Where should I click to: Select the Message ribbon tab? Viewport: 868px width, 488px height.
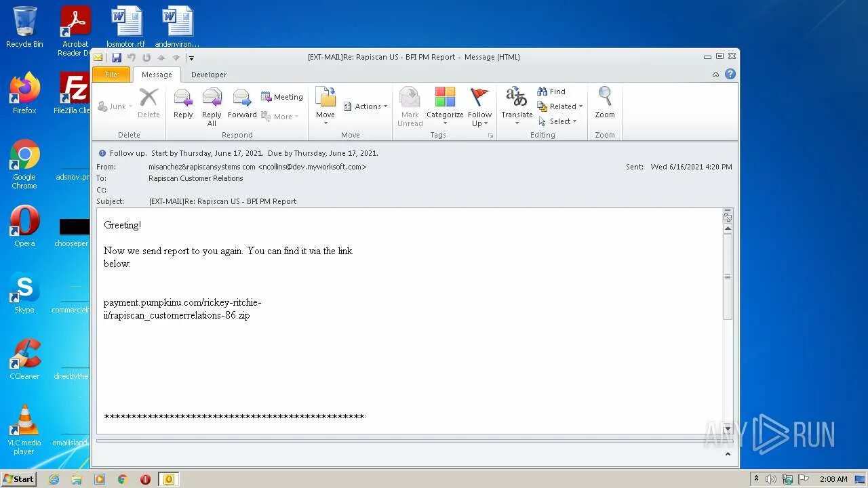coord(157,75)
